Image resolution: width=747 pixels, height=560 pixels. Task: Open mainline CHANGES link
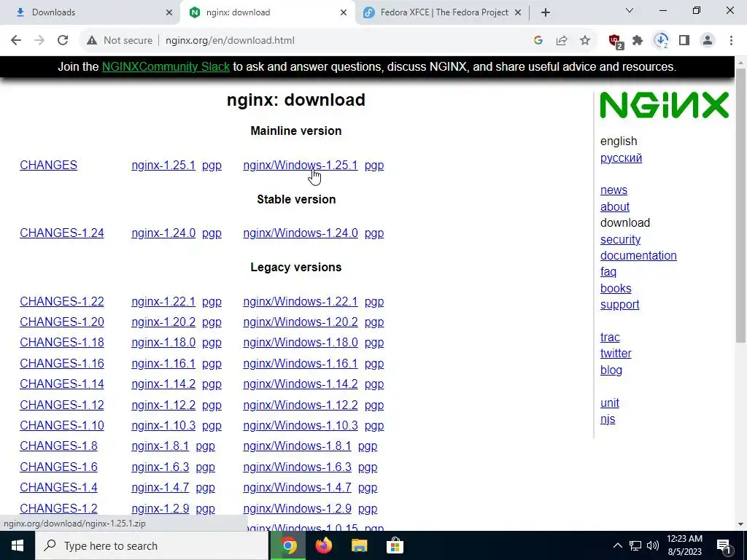pos(48,166)
